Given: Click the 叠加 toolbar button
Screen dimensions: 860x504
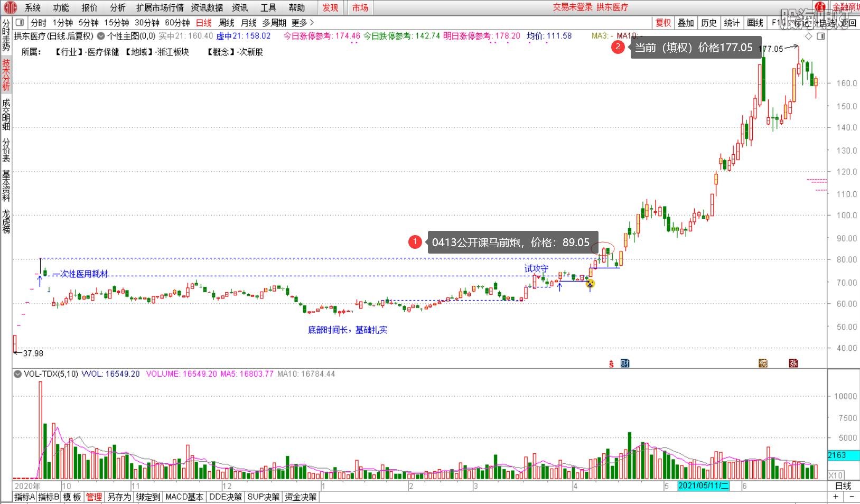Looking at the screenshot, I should pyautogui.click(x=686, y=23).
